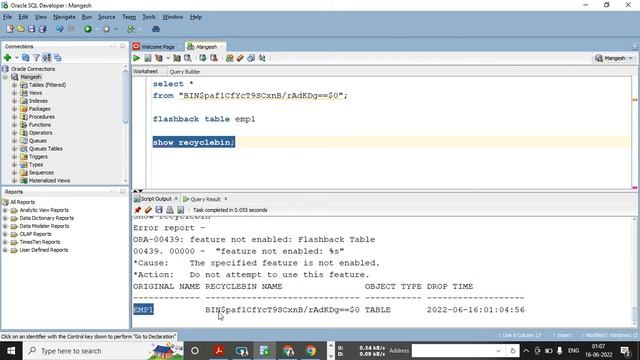Close the Query Result tab
This screenshot has height=360, width=640.
226,199
